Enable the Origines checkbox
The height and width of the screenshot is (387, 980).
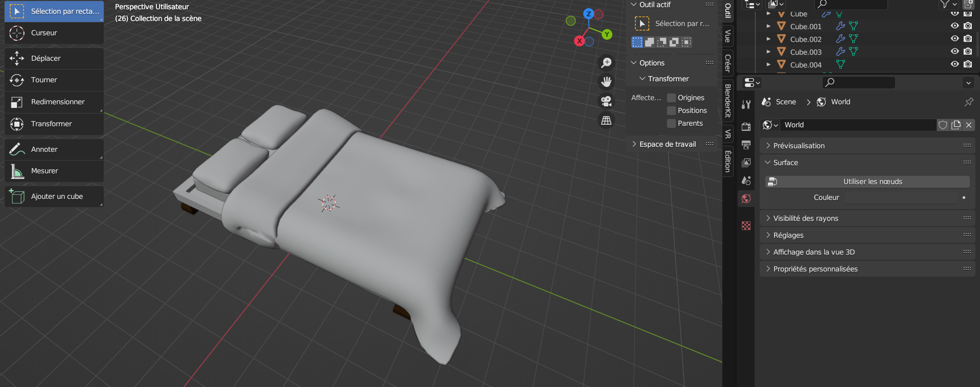672,98
